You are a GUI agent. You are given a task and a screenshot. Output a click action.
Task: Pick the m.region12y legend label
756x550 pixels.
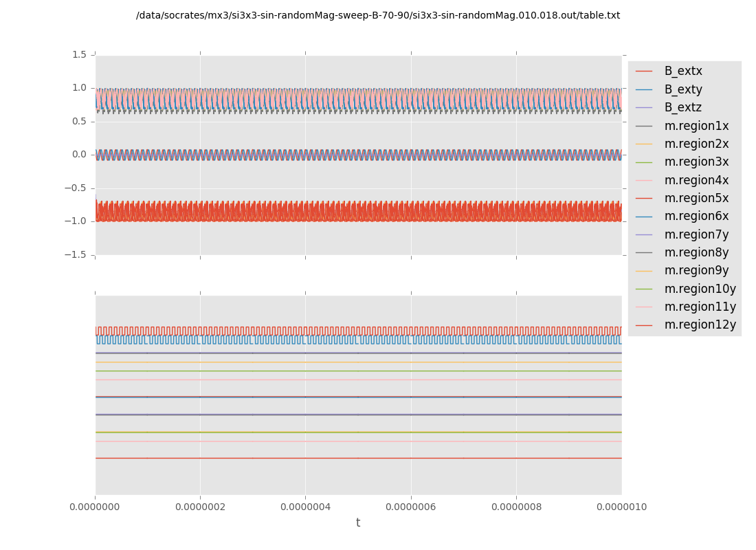(700, 325)
